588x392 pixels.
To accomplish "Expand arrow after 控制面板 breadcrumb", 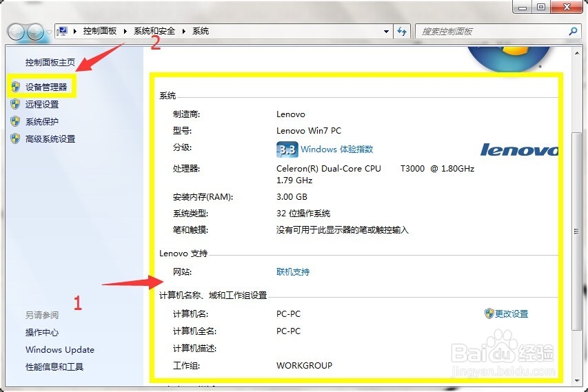I will (125, 31).
